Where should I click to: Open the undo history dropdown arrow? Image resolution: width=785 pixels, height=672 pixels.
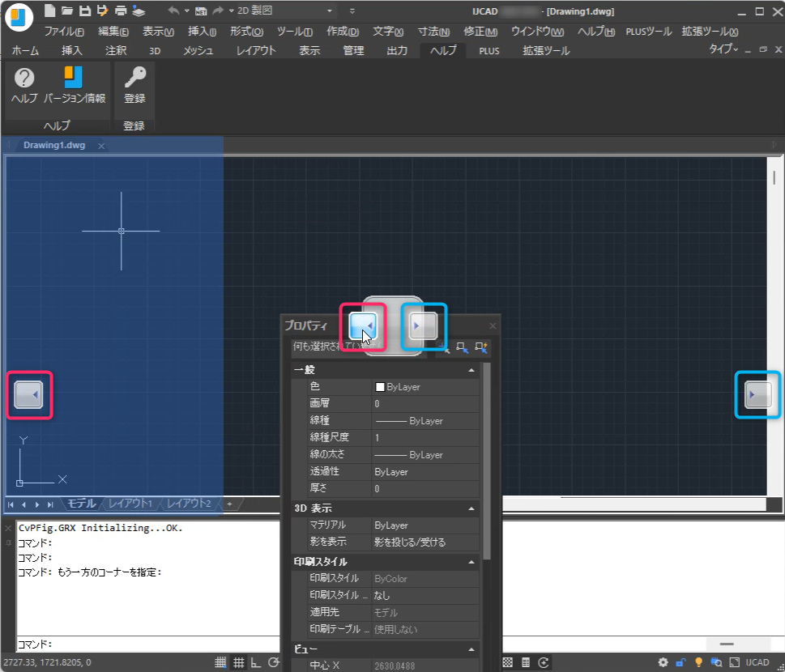[x=187, y=11]
